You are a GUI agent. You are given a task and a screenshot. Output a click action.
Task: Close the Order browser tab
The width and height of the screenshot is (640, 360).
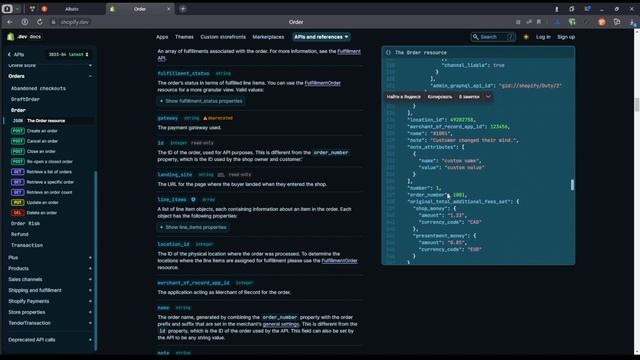(x=169, y=9)
